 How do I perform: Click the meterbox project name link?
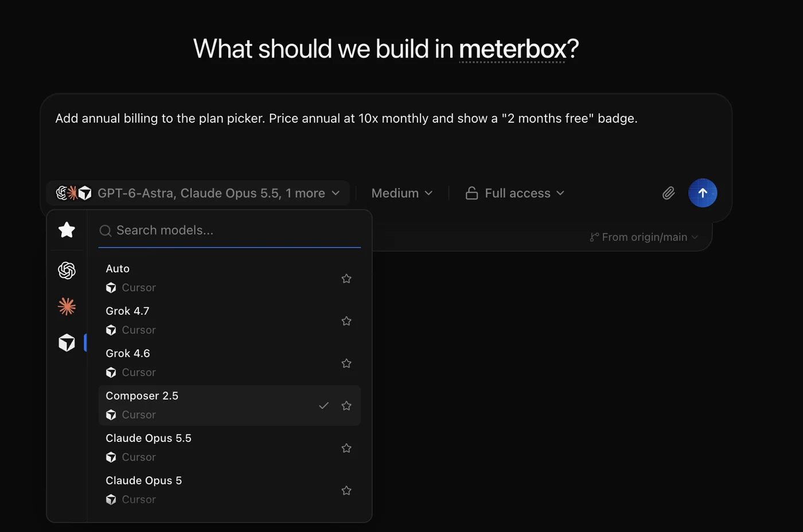[513, 49]
